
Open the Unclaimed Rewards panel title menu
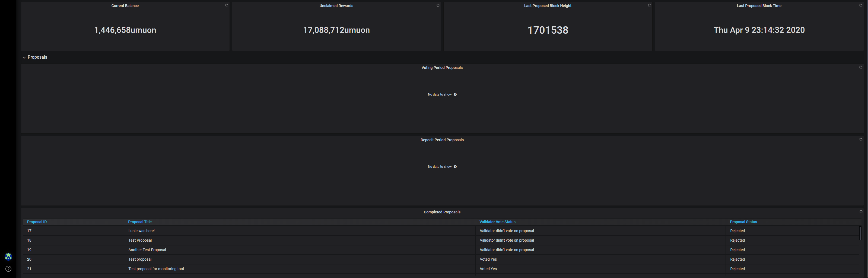pyautogui.click(x=336, y=6)
